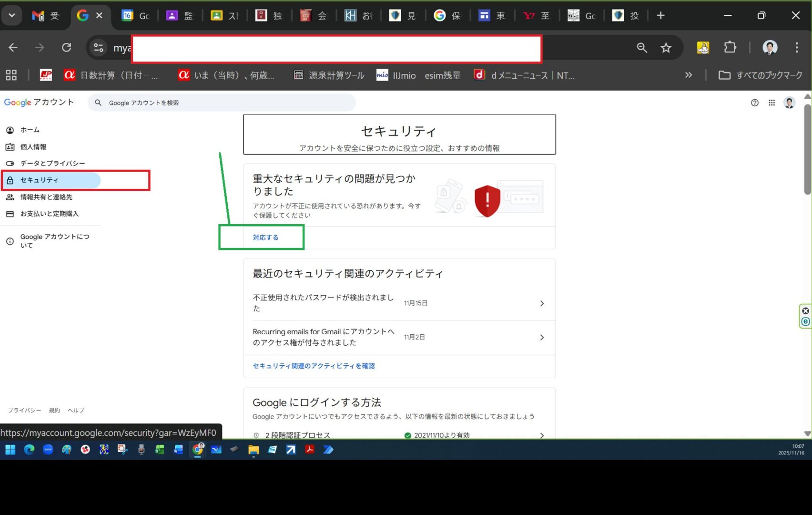812x515 pixels.
Task: Open the すべてのブックマーク folder
Action: point(761,75)
